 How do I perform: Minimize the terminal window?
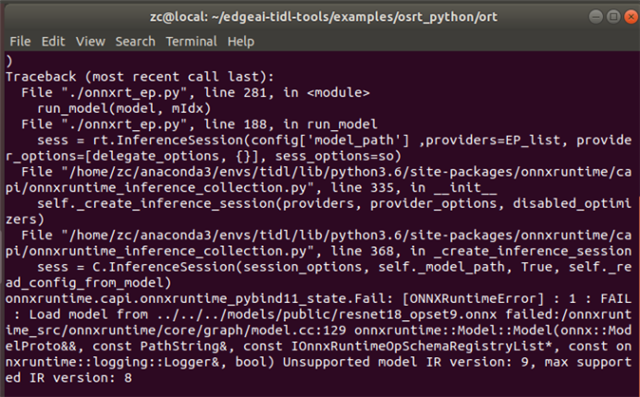pyautogui.click(x=596, y=17)
